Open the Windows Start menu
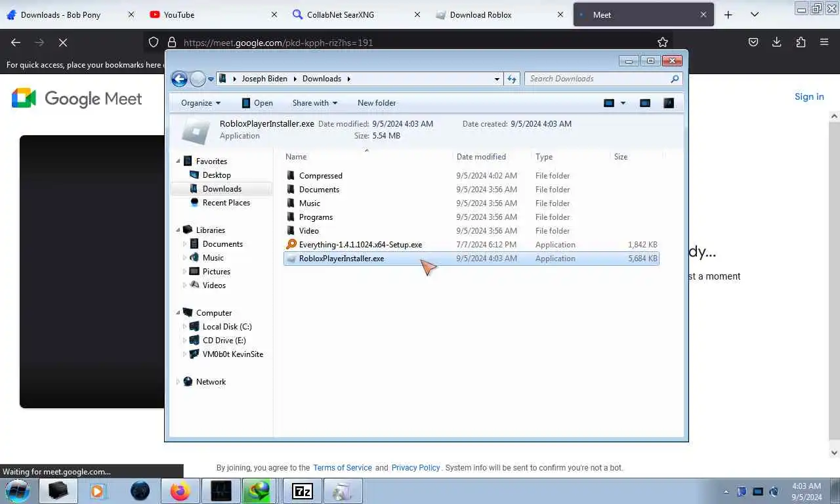 click(x=18, y=490)
